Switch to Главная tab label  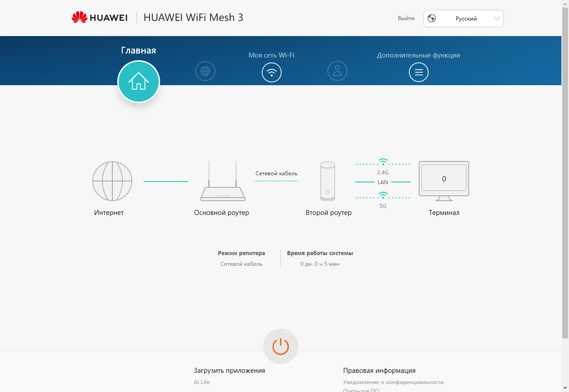click(139, 50)
